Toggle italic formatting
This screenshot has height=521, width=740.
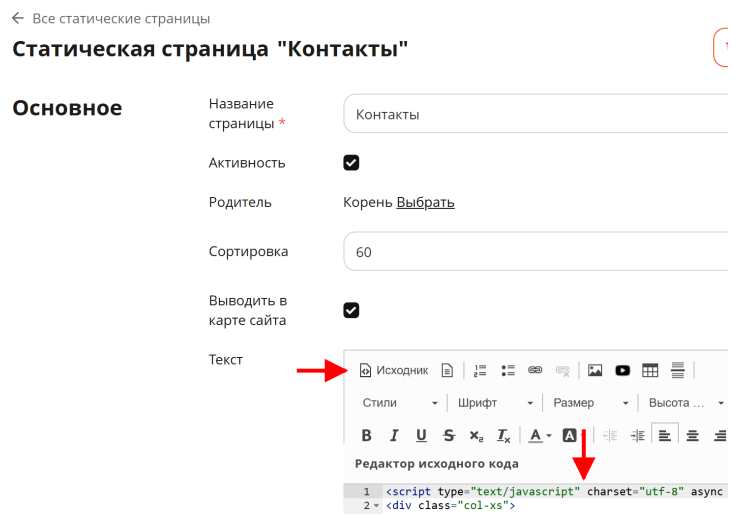(x=394, y=435)
